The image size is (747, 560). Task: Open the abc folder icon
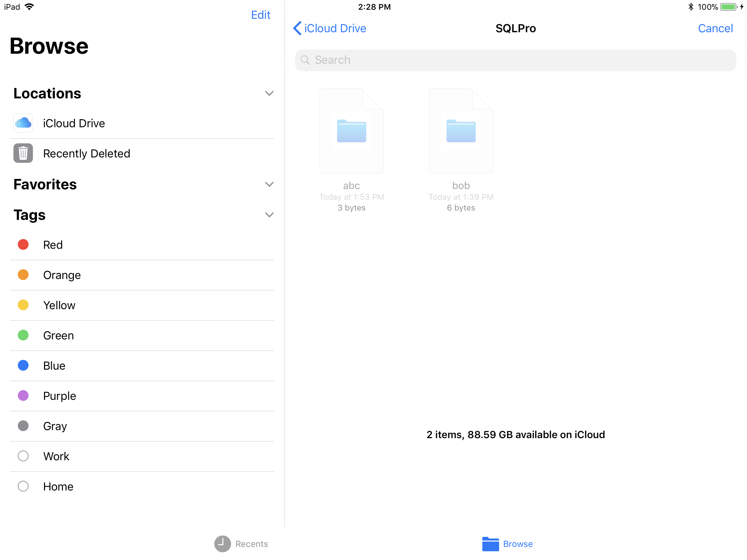click(x=351, y=131)
